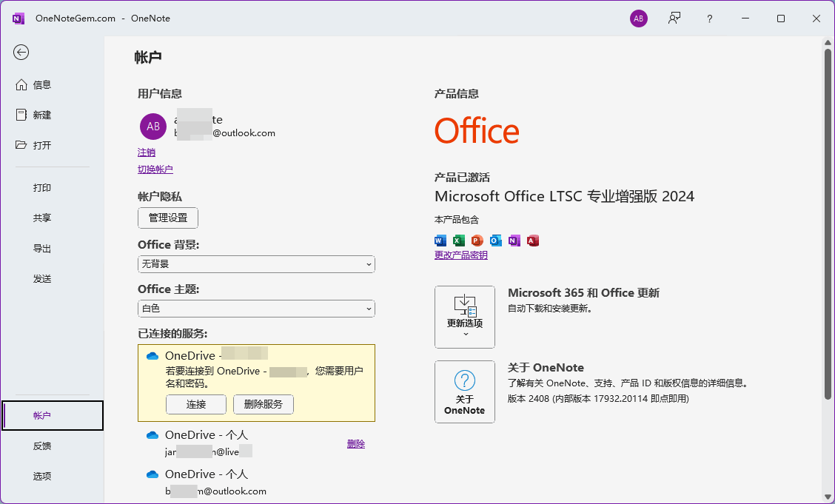The height and width of the screenshot is (504, 835).
Task: Click the 切换帐户 link
Action: tap(155, 169)
